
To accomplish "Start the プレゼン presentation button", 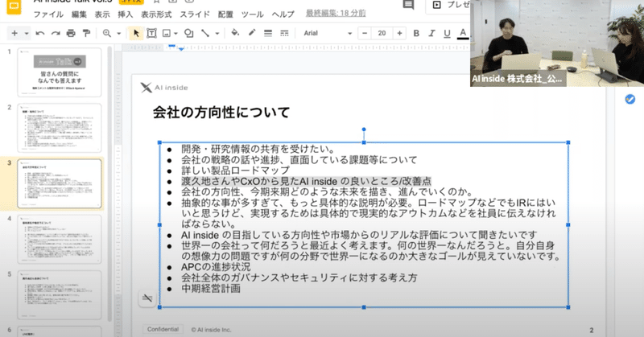I will click(450, 5).
